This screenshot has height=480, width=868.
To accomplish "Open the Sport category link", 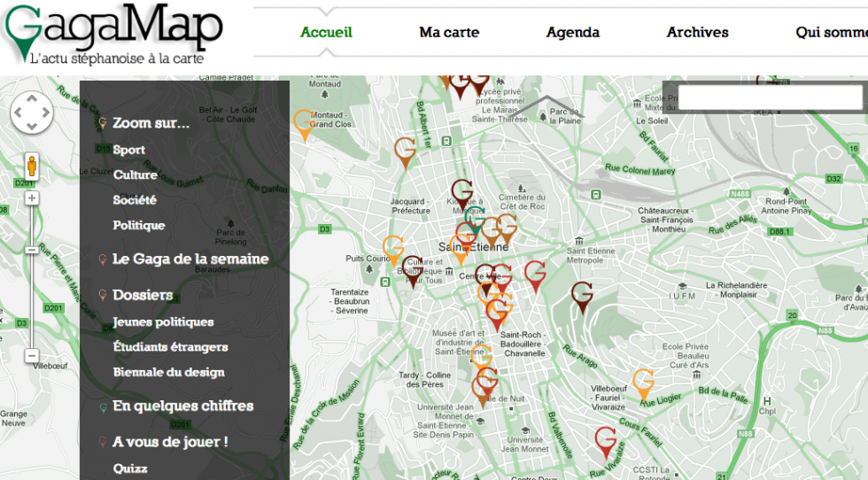I will tap(129, 150).
